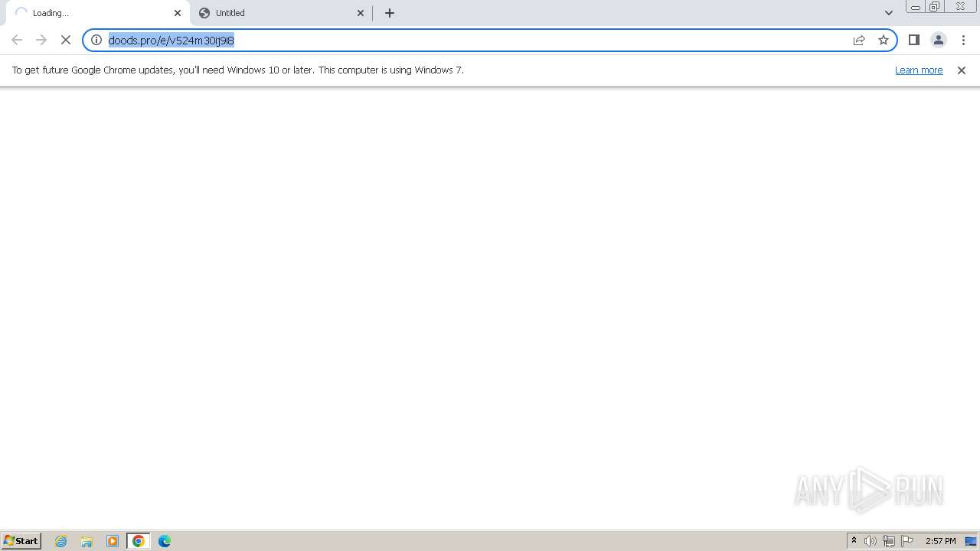This screenshot has height=551, width=980.
Task: Open Action Center flag icon
Action: click(x=907, y=541)
